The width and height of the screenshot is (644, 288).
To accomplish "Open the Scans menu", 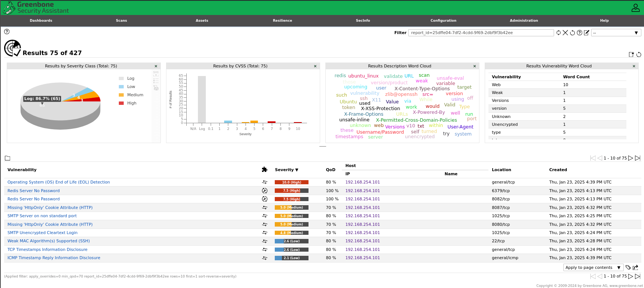I will pos(121,21).
